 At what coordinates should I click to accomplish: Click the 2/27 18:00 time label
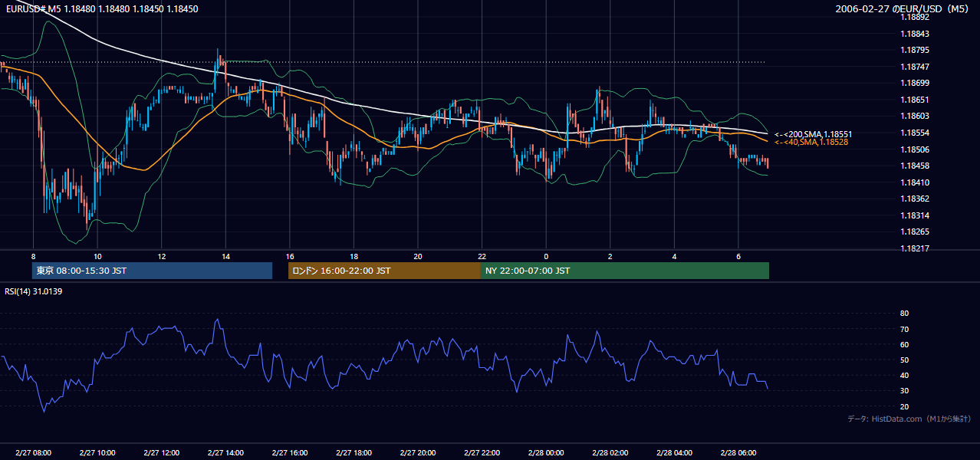point(354,452)
